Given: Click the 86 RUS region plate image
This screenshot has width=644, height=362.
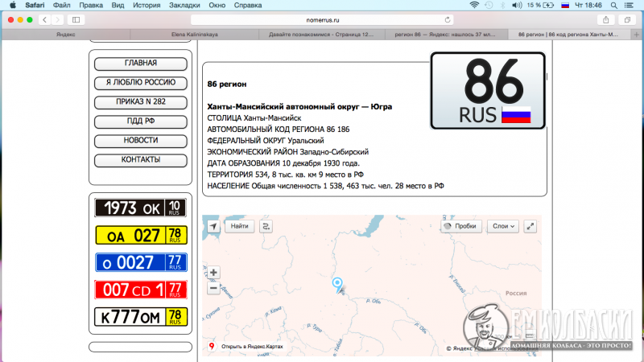Looking at the screenshot, I should (488, 91).
